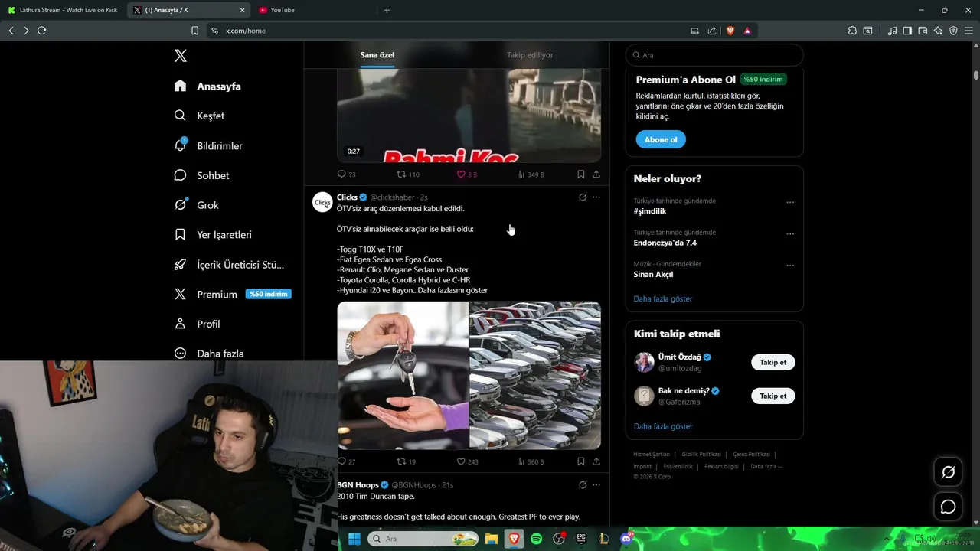Switch to the Lathura Stream Kick tab
This screenshot has width=980, height=551.
pos(63,10)
